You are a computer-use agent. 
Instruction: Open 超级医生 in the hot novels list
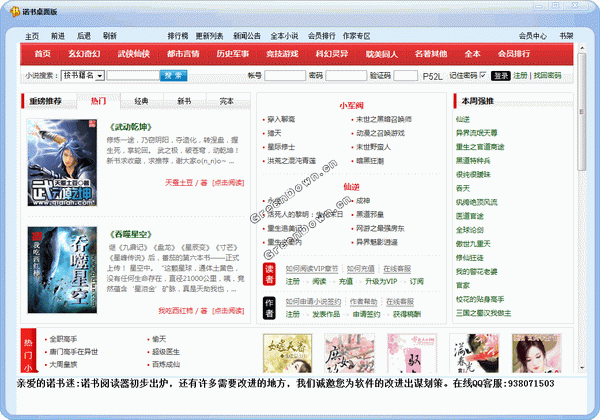click(166, 352)
